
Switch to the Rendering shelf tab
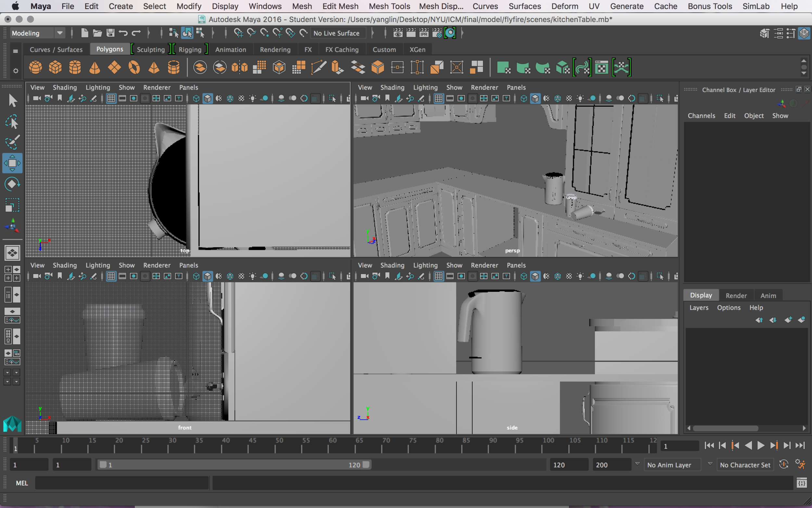275,49
